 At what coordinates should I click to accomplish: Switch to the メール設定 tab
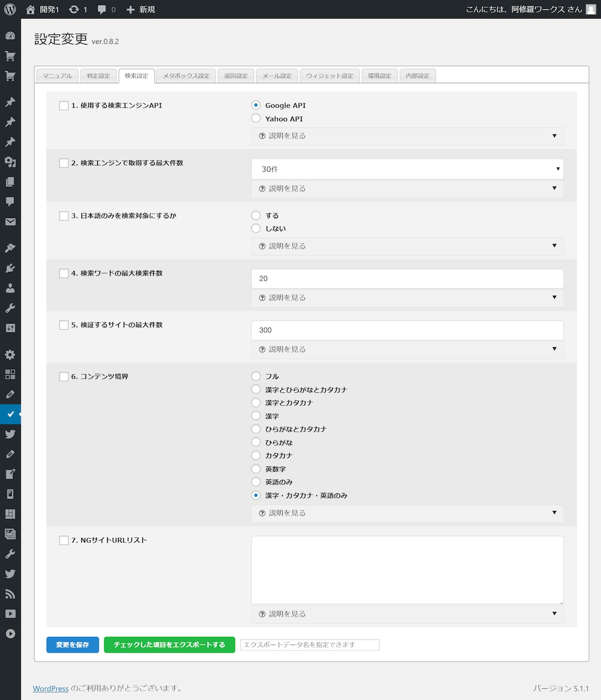pos(277,76)
